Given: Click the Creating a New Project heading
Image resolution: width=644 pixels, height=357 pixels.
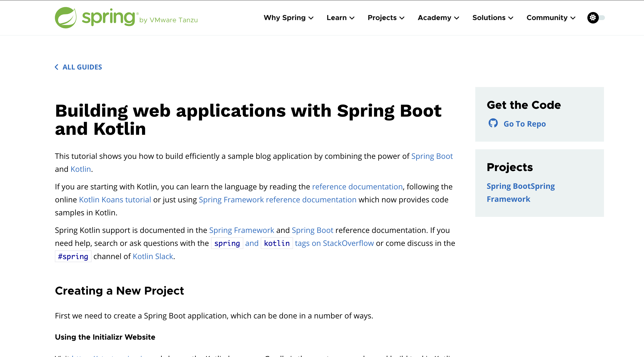Looking at the screenshot, I should (x=119, y=291).
